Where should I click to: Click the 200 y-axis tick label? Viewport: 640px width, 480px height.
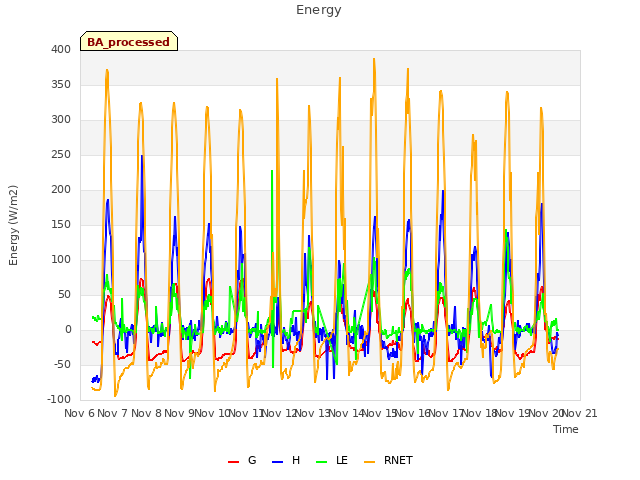(x=61, y=190)
